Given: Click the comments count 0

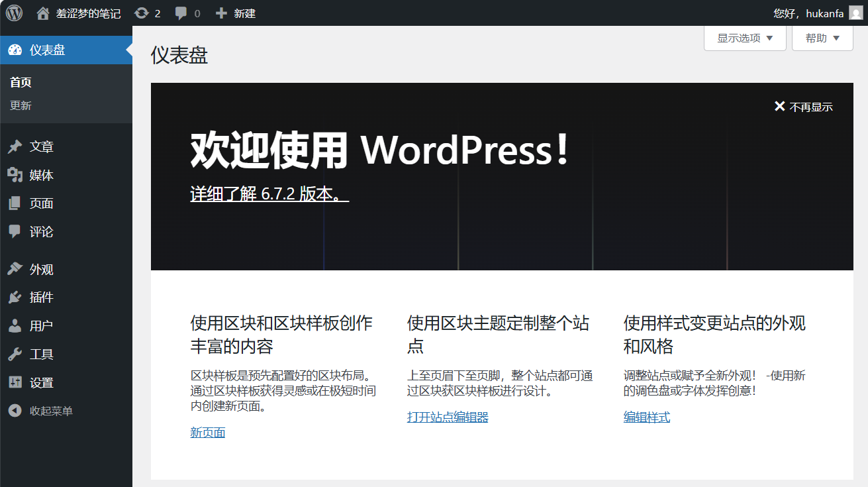Looking at the screenshot, I should 197,13.
